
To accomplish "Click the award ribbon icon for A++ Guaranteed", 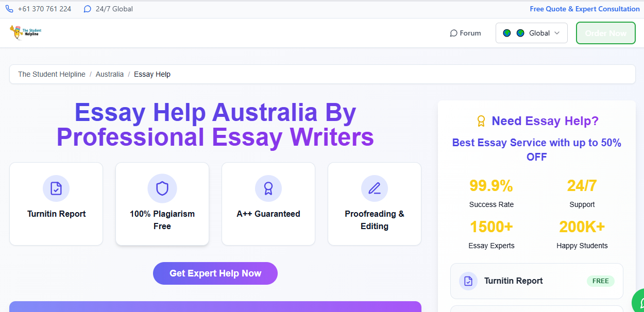I will tap(268, 188).
